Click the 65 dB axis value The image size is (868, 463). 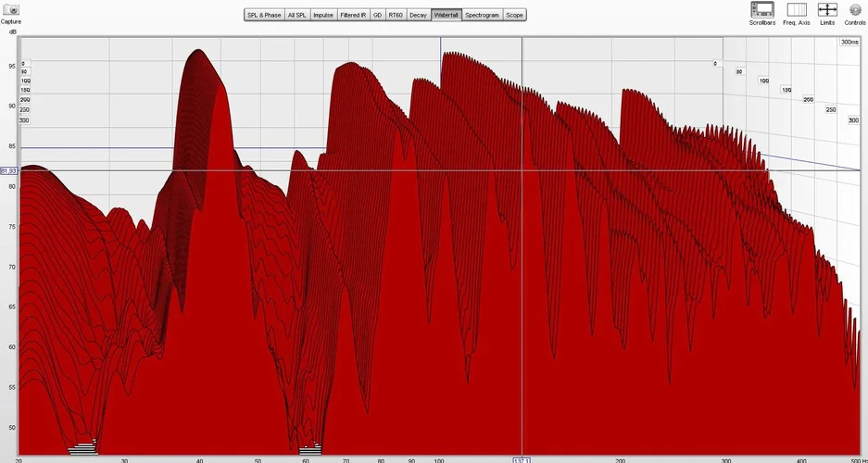12,307
